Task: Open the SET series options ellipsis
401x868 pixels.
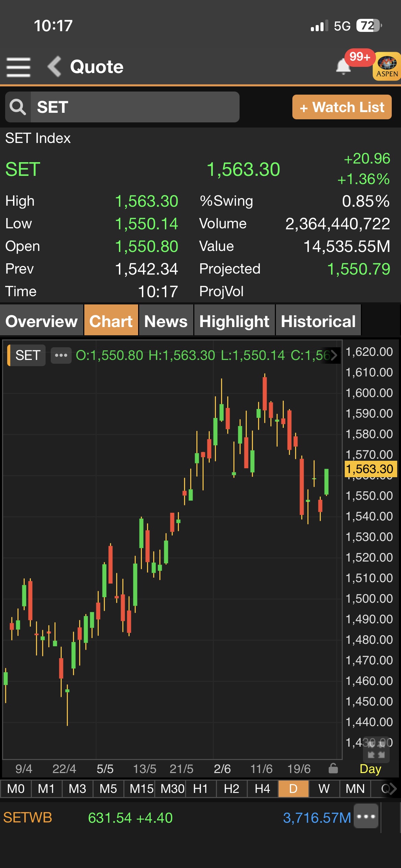Action: click(x=61, y=355)
